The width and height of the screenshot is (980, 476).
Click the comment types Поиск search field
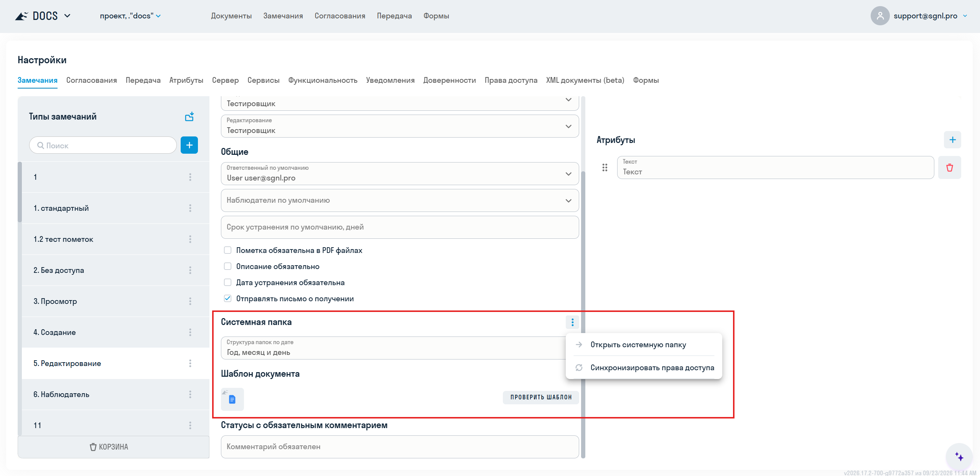click(103, 145)
